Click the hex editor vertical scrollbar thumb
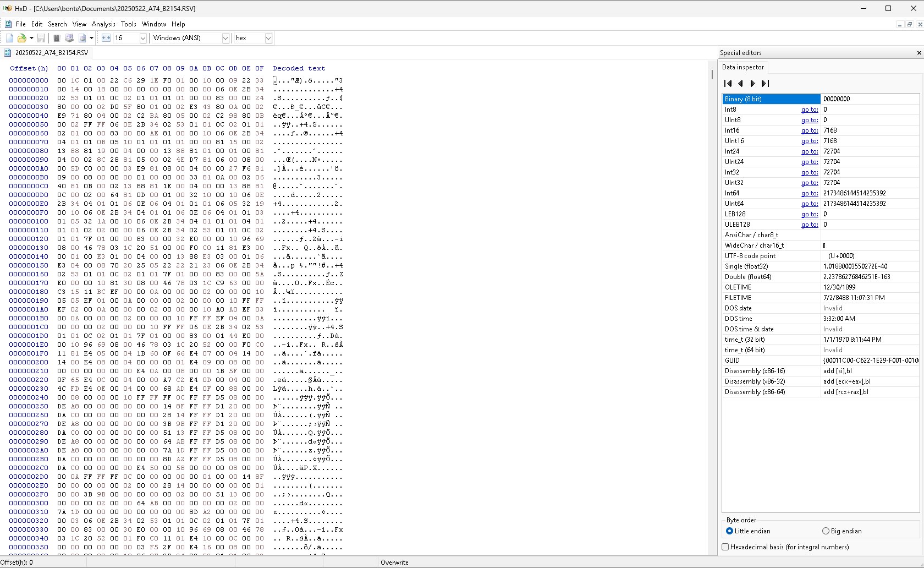This screenshot has width=924, height=568. tap(712, 74)
